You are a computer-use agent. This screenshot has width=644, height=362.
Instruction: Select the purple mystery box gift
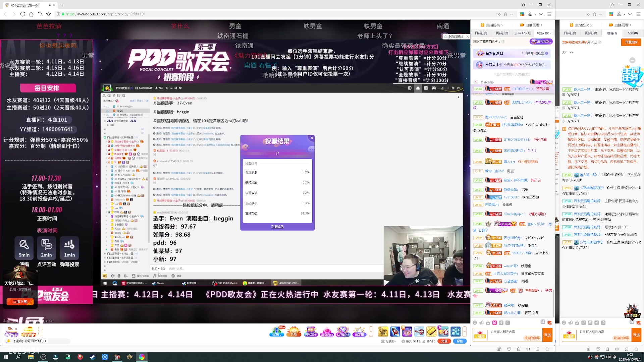[407, 331]
